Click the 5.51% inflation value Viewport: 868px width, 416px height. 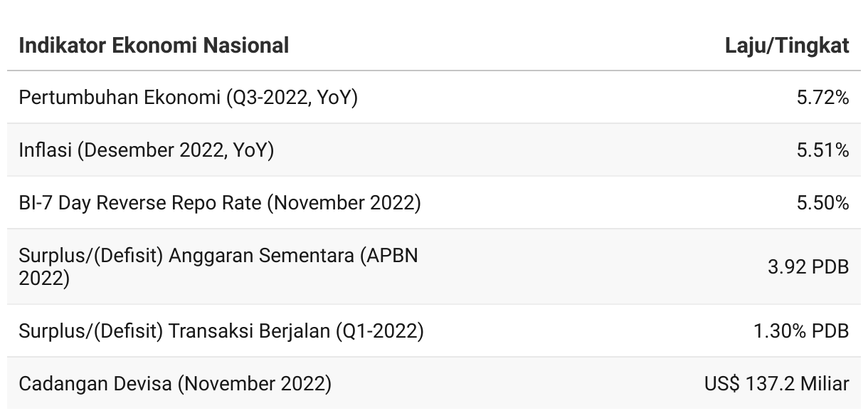[823, 150]
